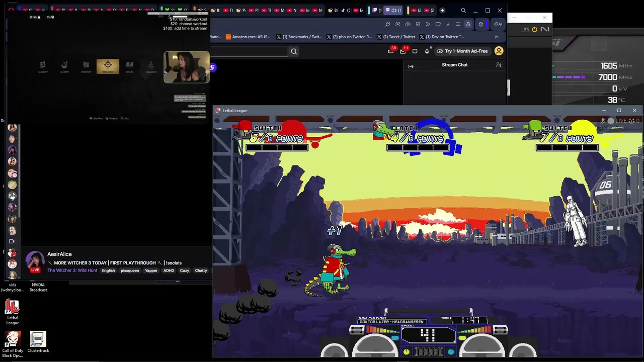
Task: Click the browser snapshot camera icon
Action: click(x=408, y=24)
